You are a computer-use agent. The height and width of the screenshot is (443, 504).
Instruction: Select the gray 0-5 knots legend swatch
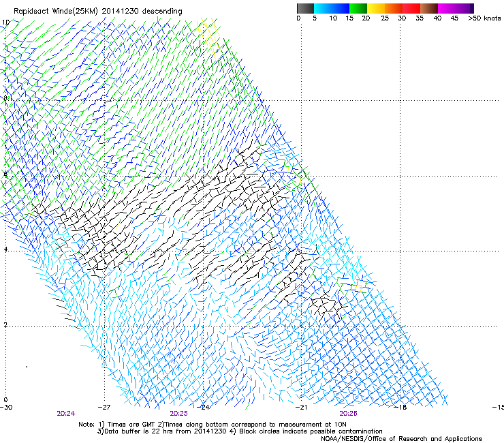pos(305,8)
